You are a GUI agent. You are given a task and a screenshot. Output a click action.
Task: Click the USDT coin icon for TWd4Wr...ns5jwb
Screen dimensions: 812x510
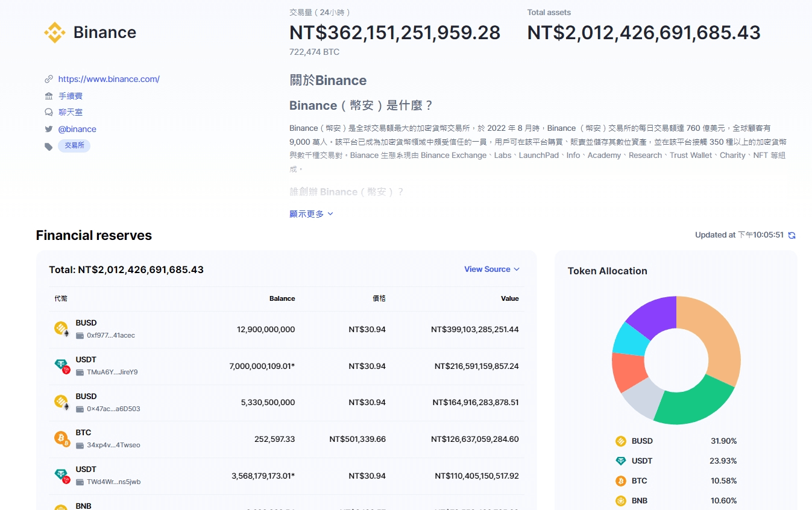point(61,475)
